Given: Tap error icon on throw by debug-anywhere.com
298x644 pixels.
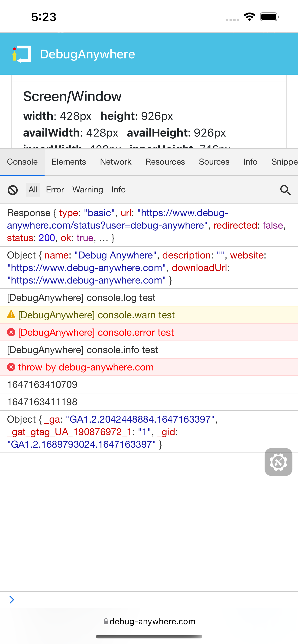Looking at the screenshot, I should [x=11, y=367].
